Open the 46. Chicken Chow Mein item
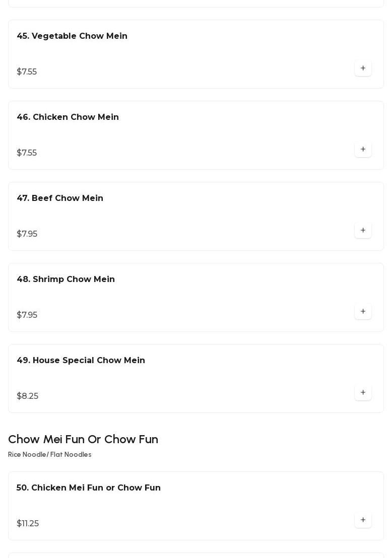Image resolution: width=392 pixels, height=558 pixels. click(68, 117)
